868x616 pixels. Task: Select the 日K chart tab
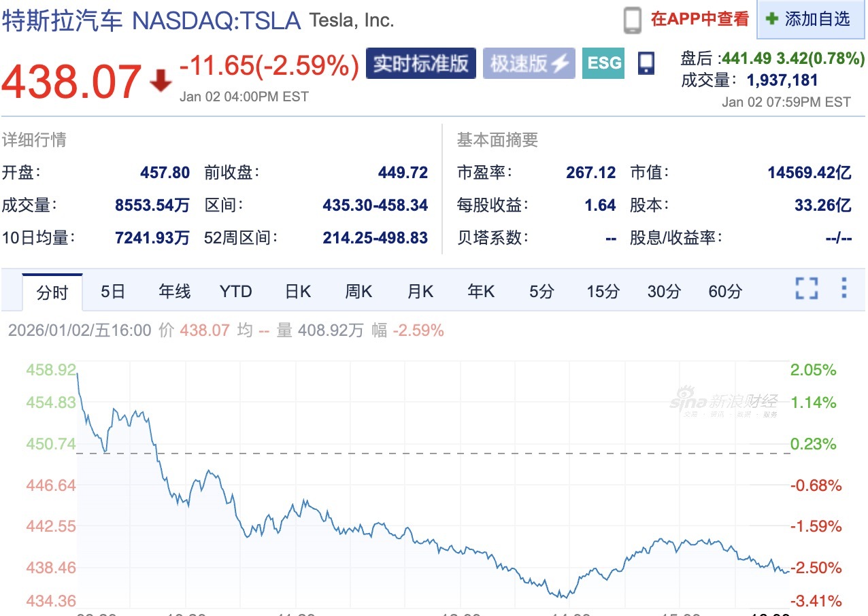(298, 292)
